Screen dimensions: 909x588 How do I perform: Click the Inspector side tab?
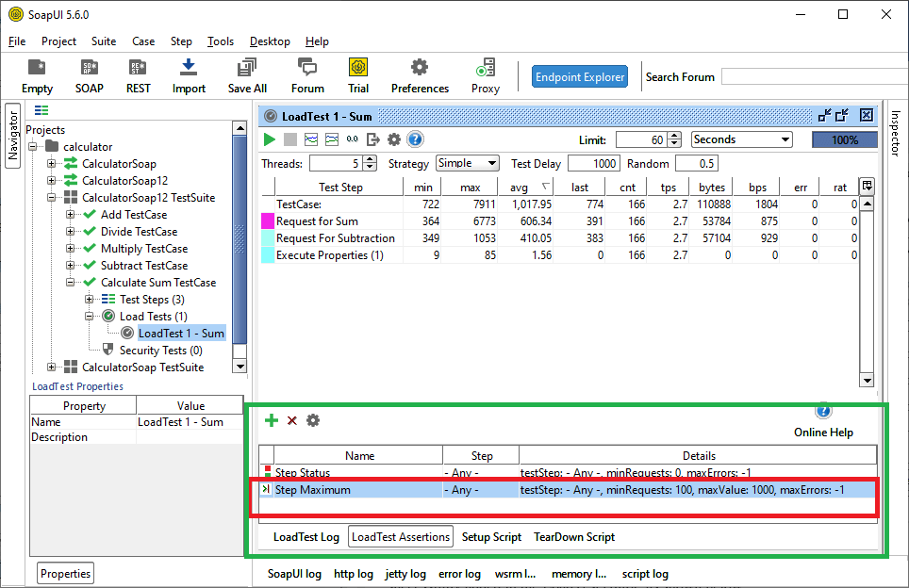point(895,133)
